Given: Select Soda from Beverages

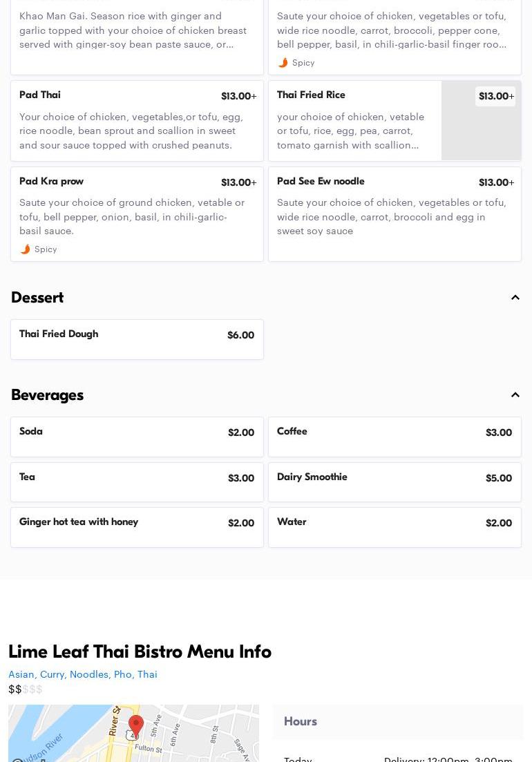Looking at the screenshot, I should 137,437.
